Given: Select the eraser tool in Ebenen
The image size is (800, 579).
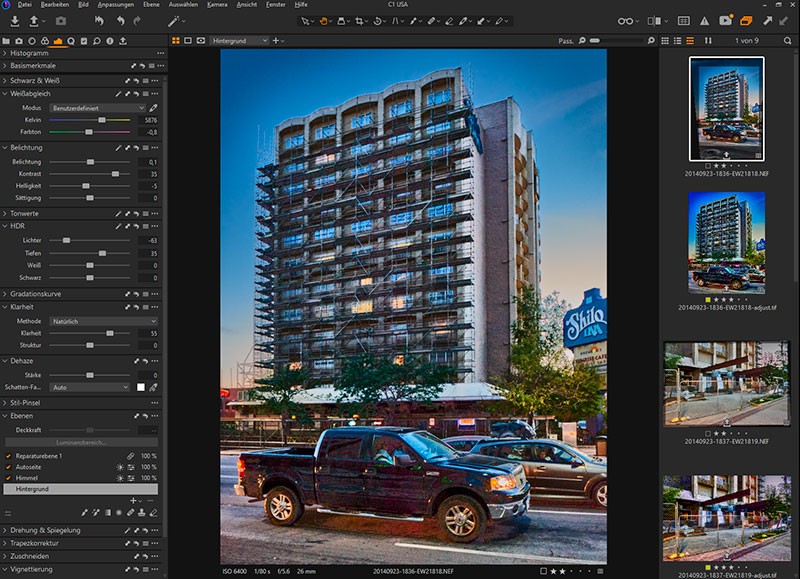Looking at the screenshot, I should pyautogui.click(x=154, y=512).
